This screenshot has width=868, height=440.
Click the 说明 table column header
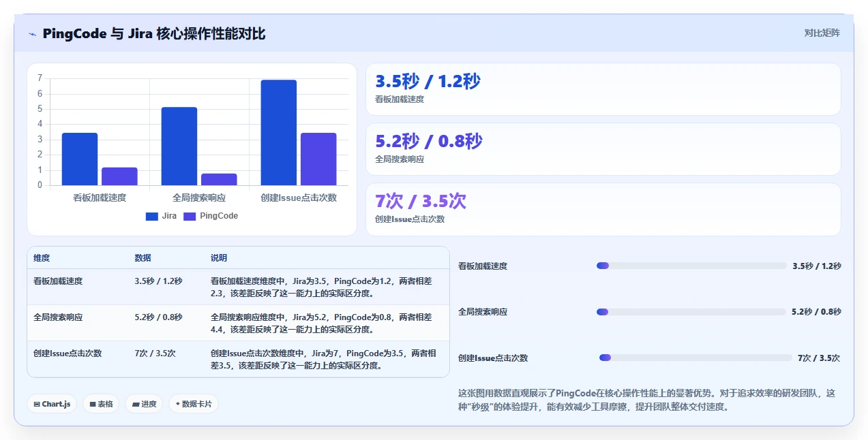[x=219, y=258]
